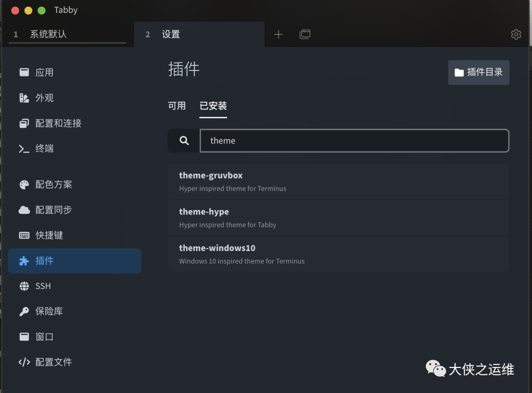Viewport: 532px width, 393px height.
Task: Switch to the 系统默认 terminal tab
Action: (67, 35)
